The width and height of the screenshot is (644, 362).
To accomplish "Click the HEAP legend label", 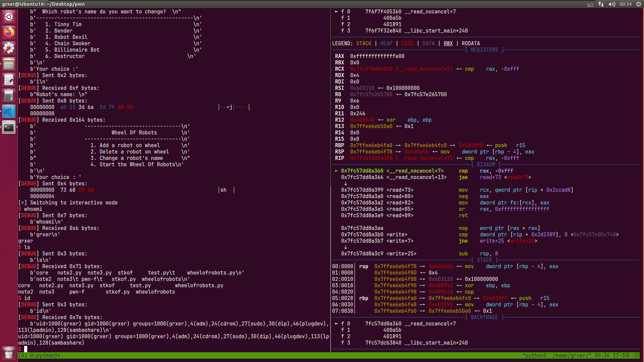I will click(x=386, y=43).
